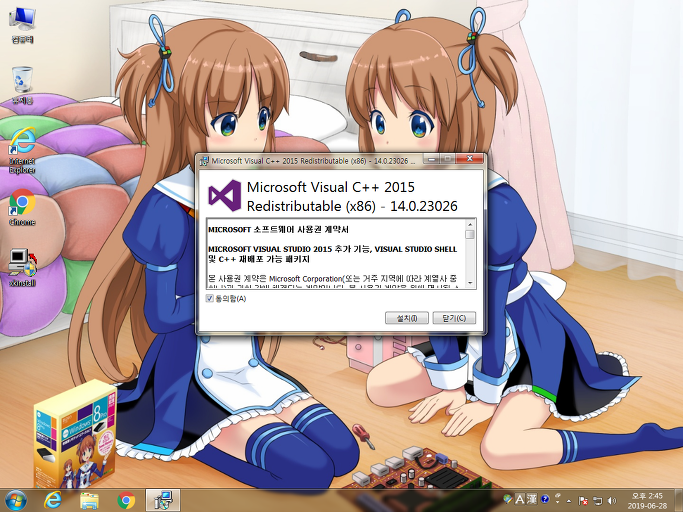
Task: Open Internet Explorer from the taskbar
Action: [53, 500]
